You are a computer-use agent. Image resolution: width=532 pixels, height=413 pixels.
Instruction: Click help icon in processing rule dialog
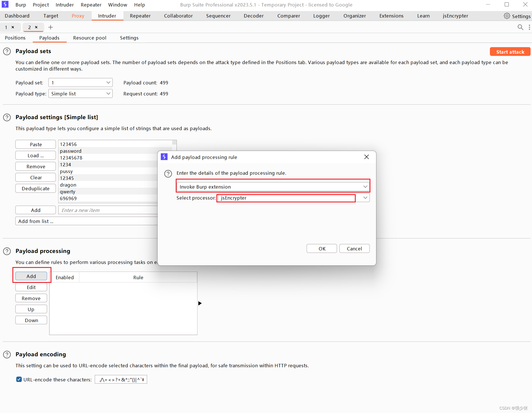[168, 174]
